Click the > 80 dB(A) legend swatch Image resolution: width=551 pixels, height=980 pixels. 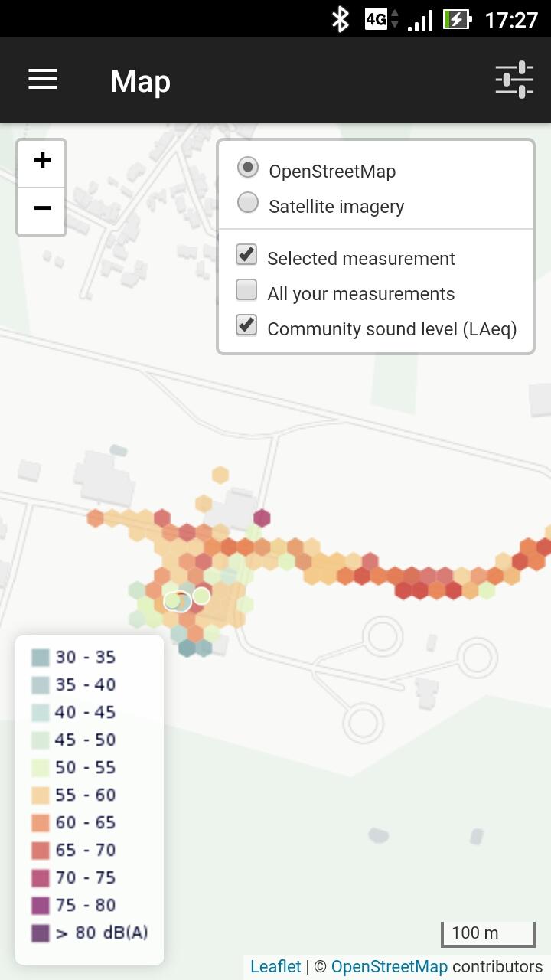coord(41,933)
